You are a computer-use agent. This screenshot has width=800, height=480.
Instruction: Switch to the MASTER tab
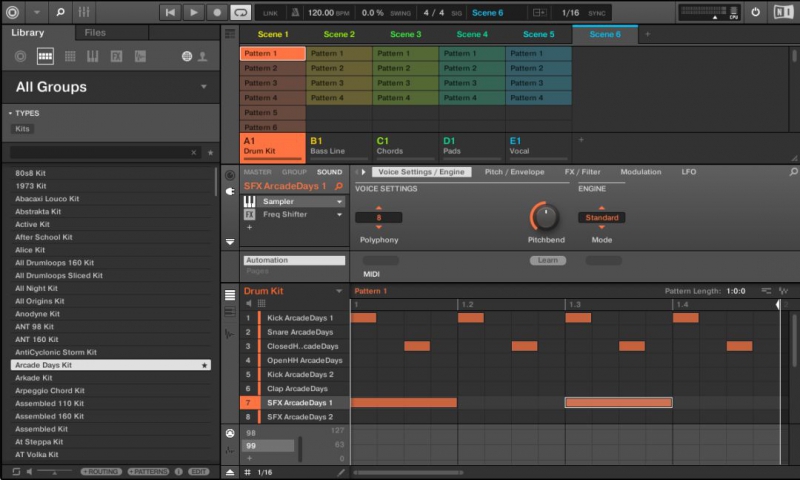(257, 172)
